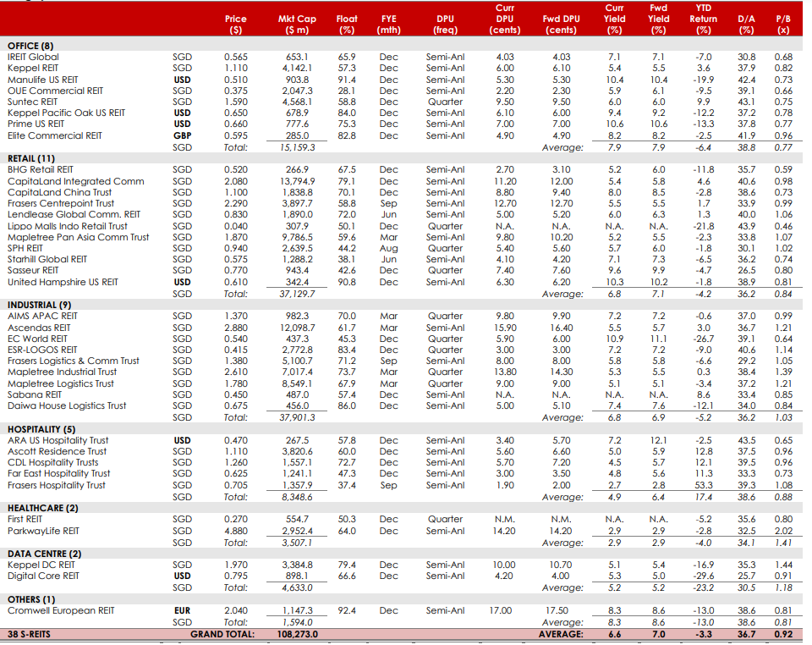Click 'Far East Hospitality Trust'

click(x=58, y=473)
